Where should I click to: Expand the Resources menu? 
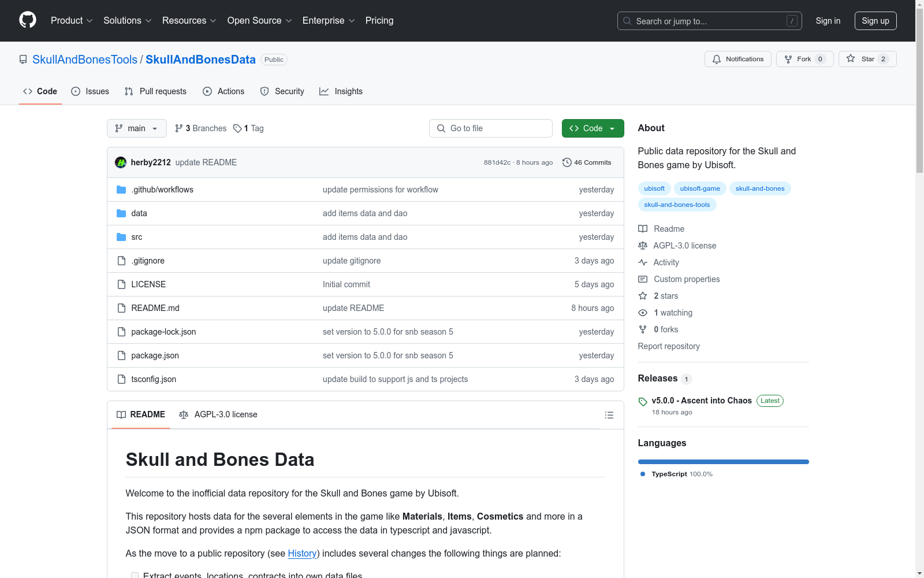coord(189,21)
